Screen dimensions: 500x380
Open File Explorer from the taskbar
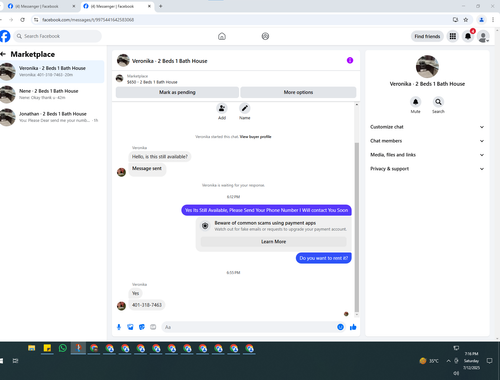pyautogui.click(x=32, y=348)
